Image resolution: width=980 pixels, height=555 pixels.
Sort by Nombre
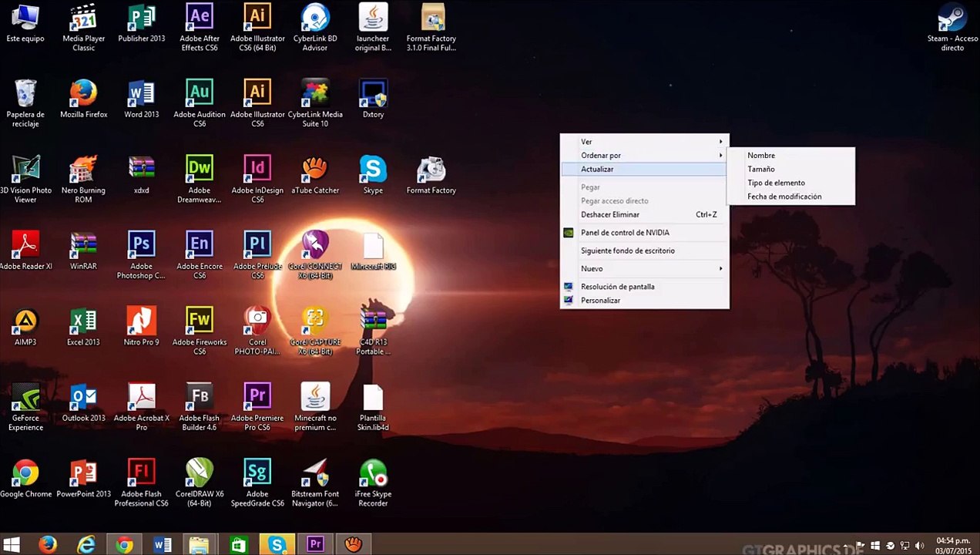click(x=790, y=156)
